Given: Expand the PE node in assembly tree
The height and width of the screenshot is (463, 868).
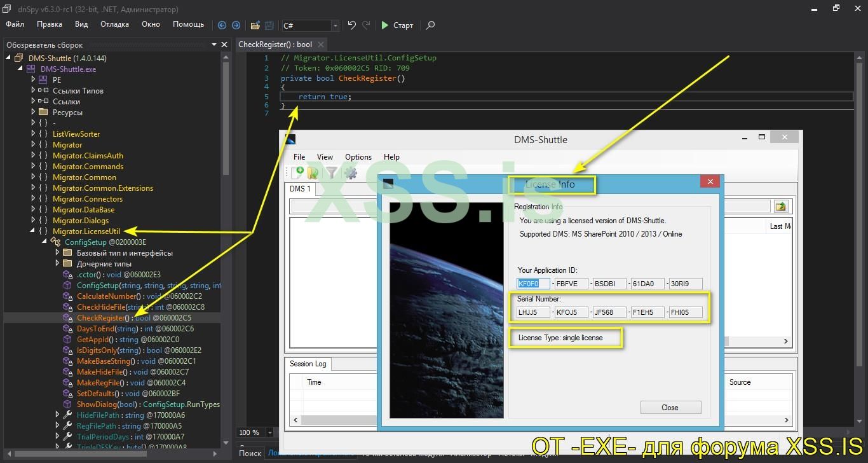Looking at the screenshot, I should (x=33, y=80).
